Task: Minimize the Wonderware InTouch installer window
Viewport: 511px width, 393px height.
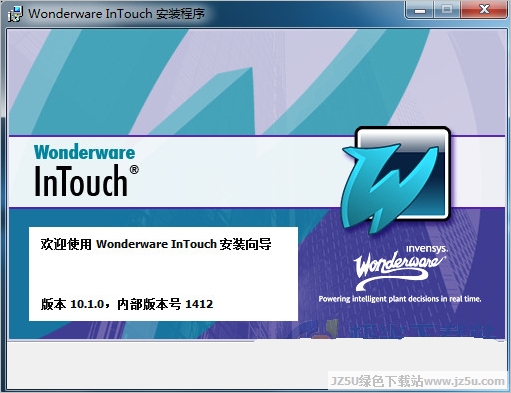Action: 420,10
